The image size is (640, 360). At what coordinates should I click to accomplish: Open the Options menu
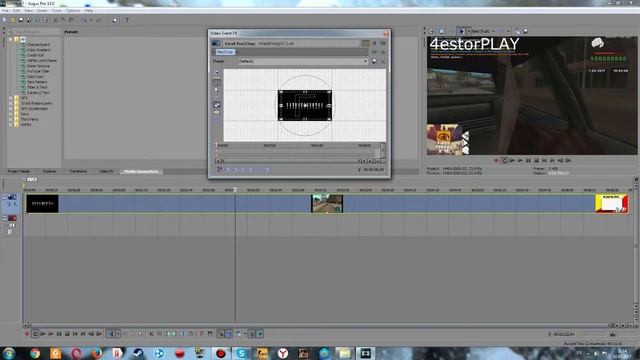[x=73, y=11]
